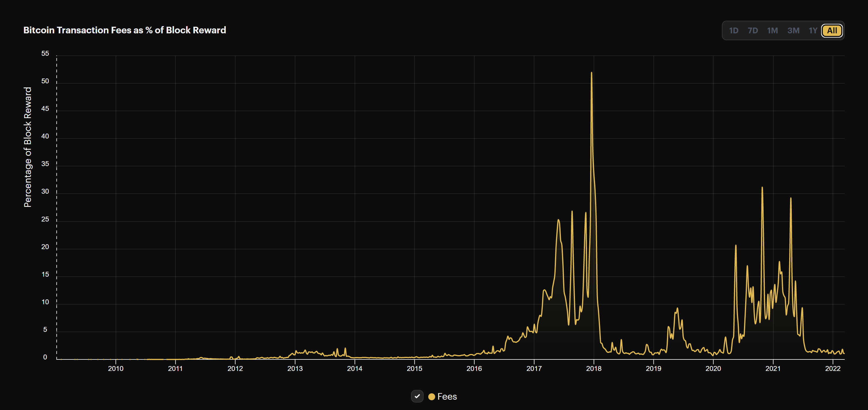Click the 2022 label on x-axis
868x410 pixels.
click(x=833, y=369)
